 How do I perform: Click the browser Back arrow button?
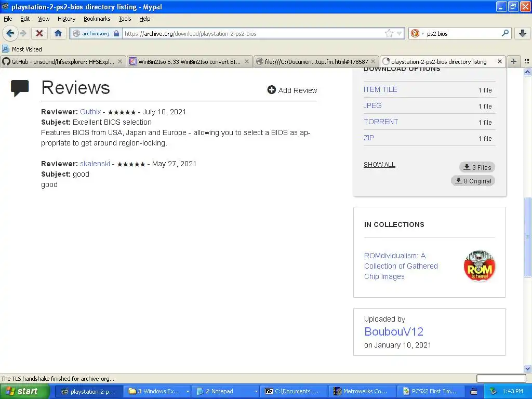10,33
